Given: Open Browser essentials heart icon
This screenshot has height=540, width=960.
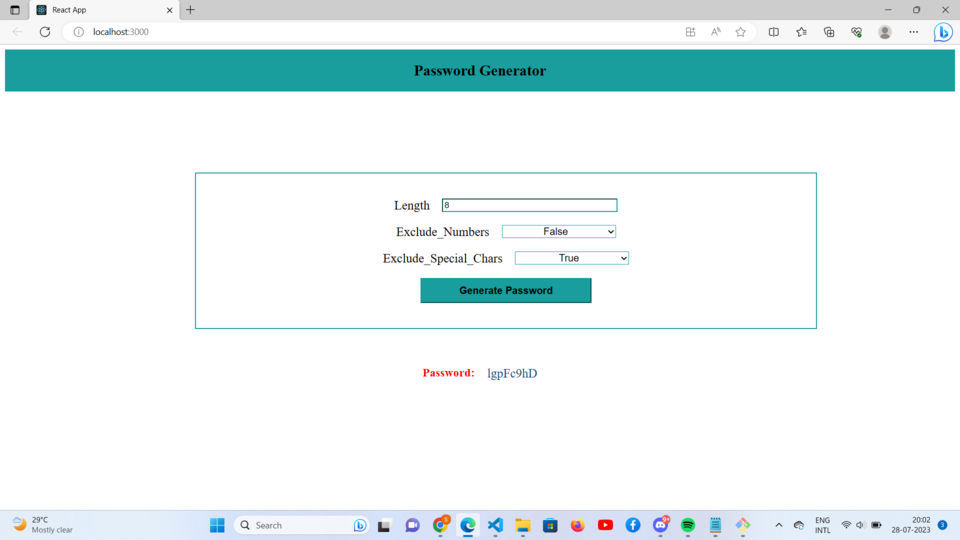Looking at the screenshot, I should point(857,32).
